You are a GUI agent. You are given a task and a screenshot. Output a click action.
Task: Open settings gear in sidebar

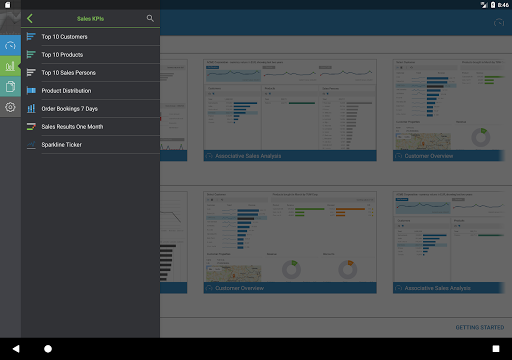click(x=10, y=107)
